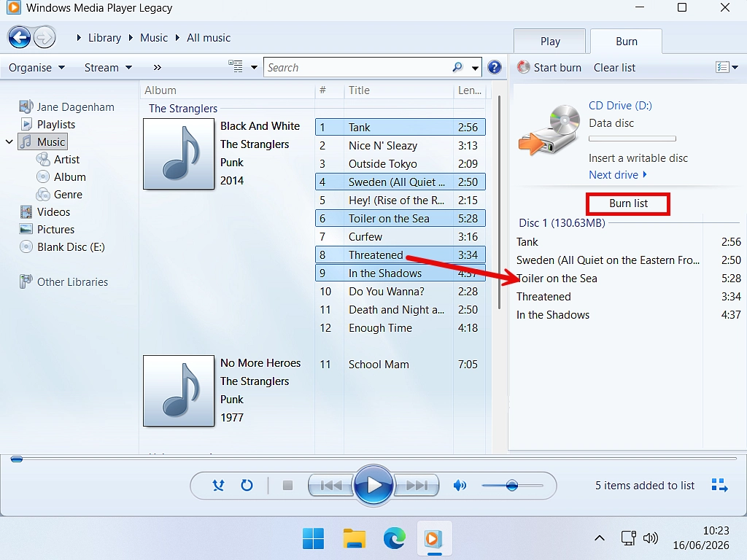747x560 pixels.
Task: Click the Stop playback button
Action: coord(287,485)
